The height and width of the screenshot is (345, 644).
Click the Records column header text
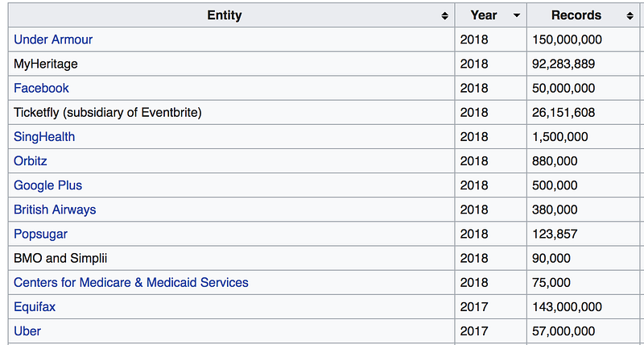click(x=576, y=15)
